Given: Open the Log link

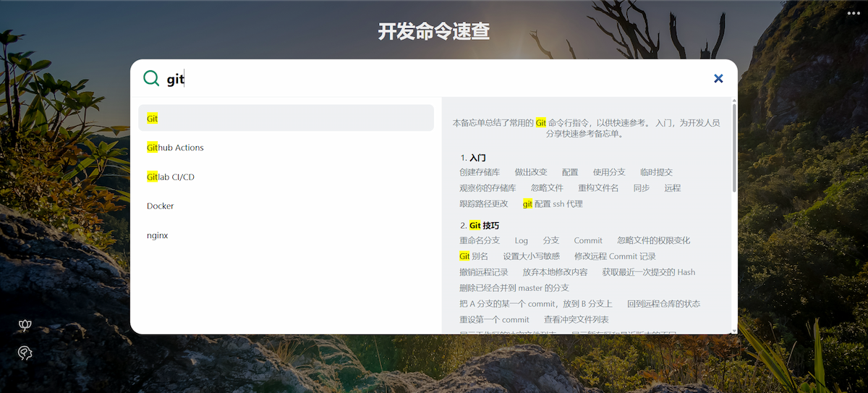Looking at the screenshot, I should 522,240.
